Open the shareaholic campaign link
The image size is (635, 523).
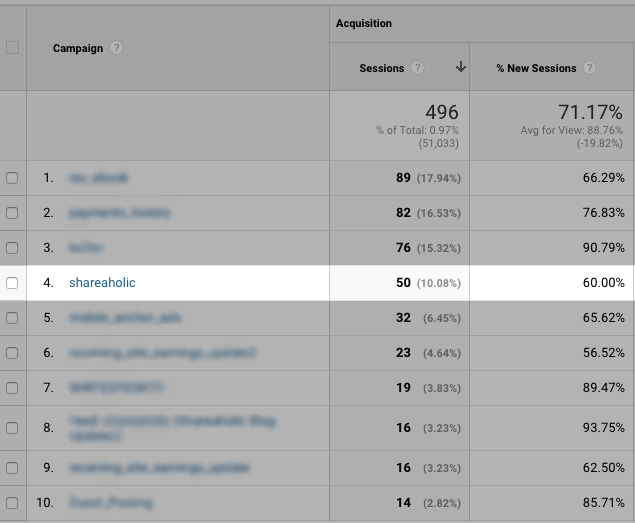coord(102,283)
